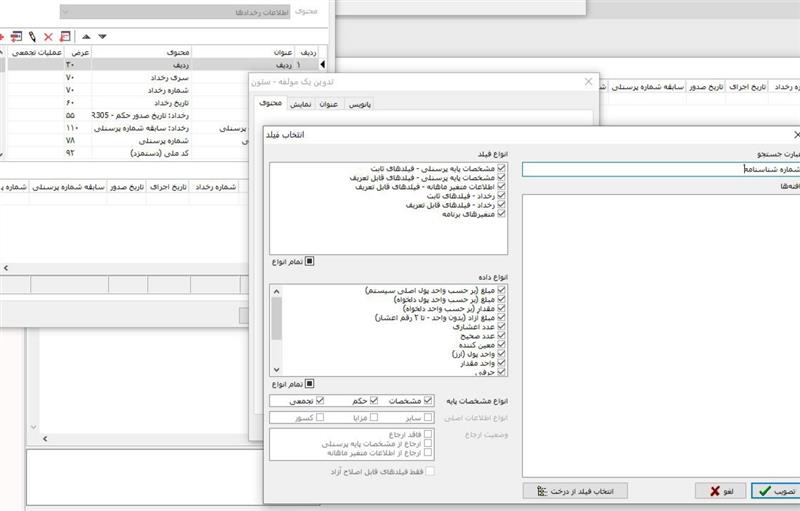The height and width of the screenshot is (511, 800).
Task: Click the toolbar icon between red X and up arrow
Action: 65,37
